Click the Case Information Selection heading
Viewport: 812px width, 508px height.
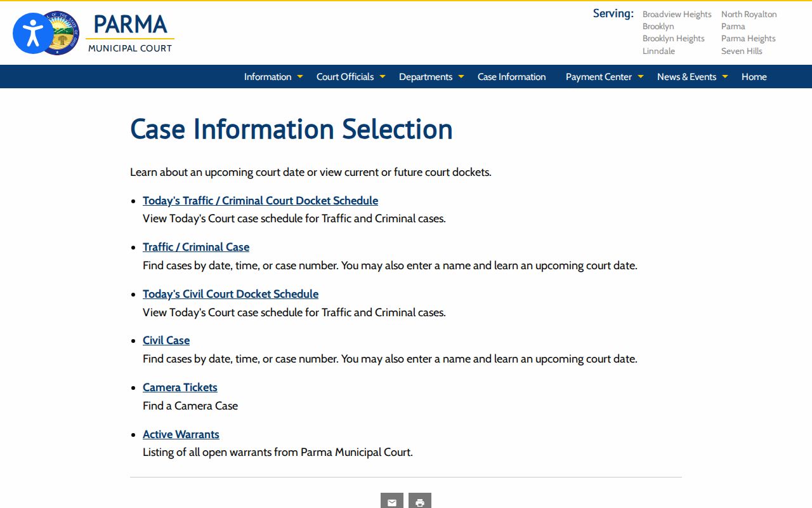click(291, 129)
